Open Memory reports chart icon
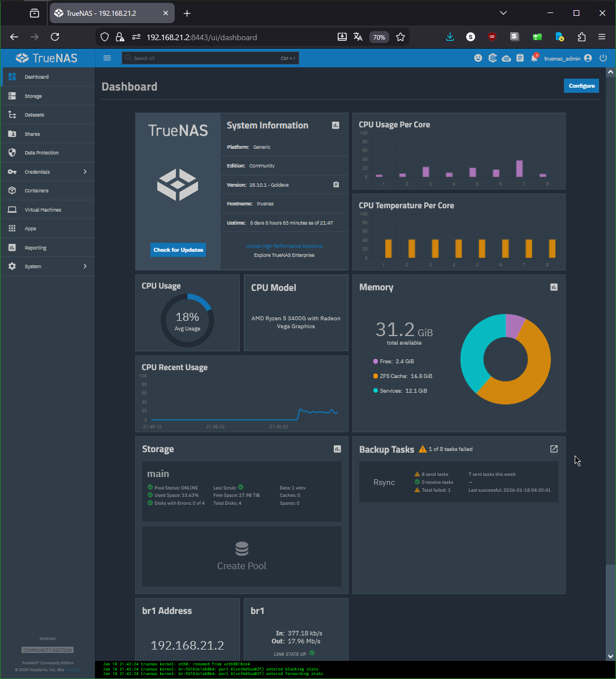The width and height of the screenshot is (616, 679). coord(554,287)
